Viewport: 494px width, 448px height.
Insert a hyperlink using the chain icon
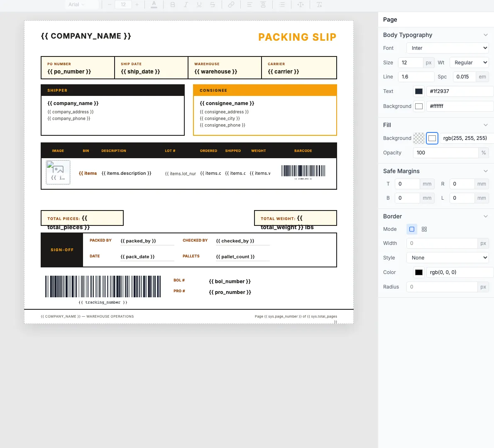tap(231, 5)
